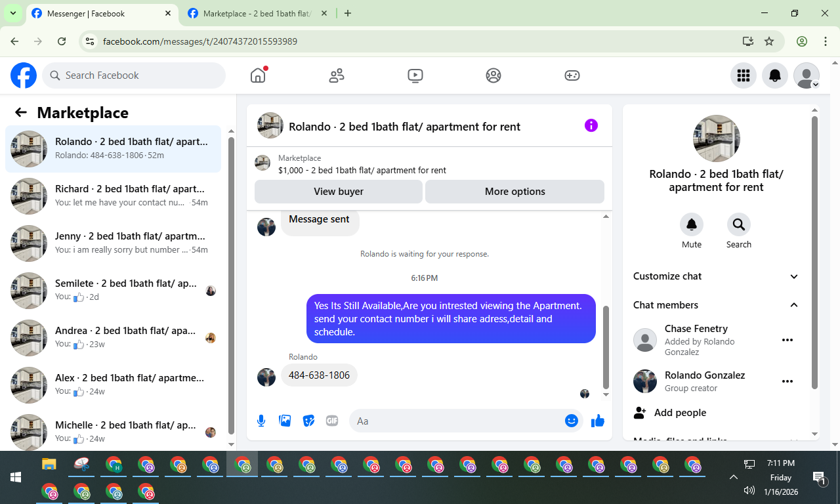The width and height of the screenshot is (840, 504).
Task: Open the account profile avatar menu
Action: pyautogui.click(x=807, y=75)
